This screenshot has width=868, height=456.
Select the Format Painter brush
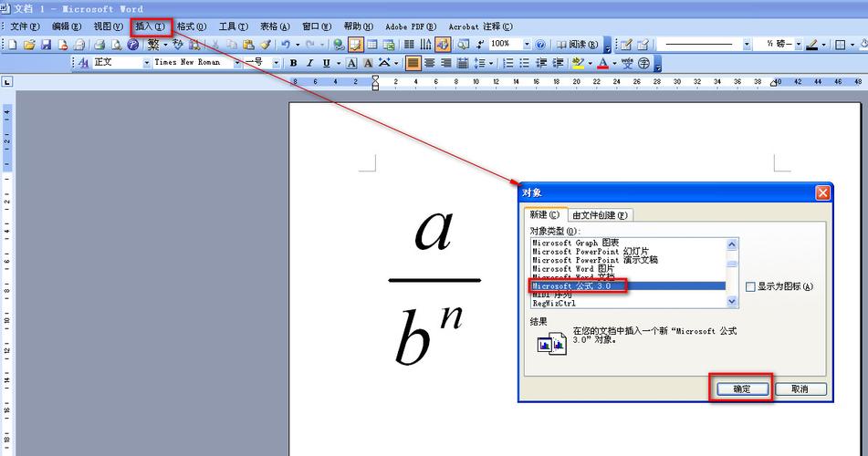[266, 45]
